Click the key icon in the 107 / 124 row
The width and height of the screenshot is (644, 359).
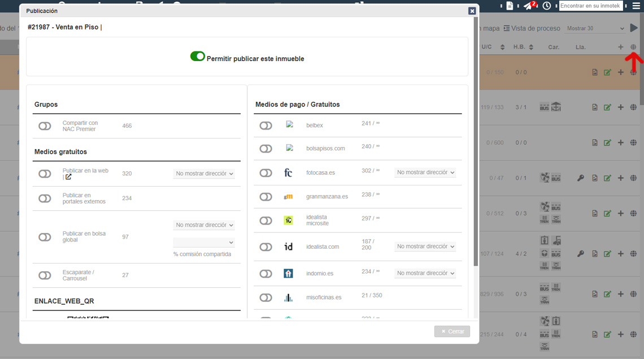coord(580,254)
